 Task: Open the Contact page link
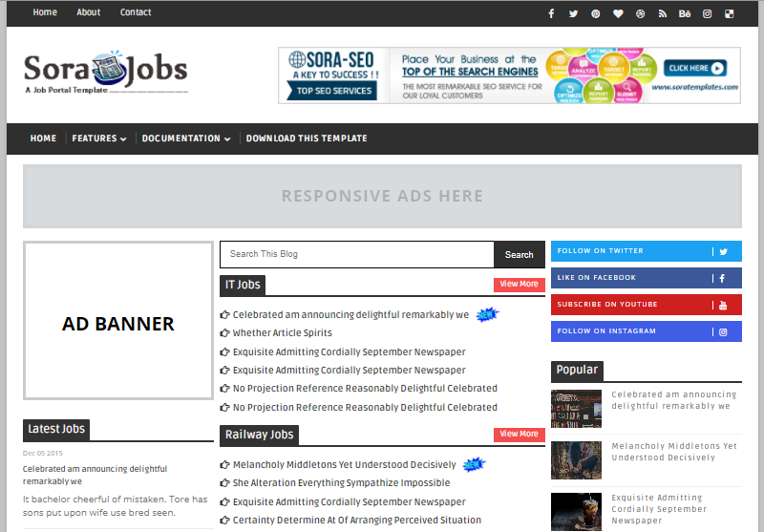coord(136,12)
